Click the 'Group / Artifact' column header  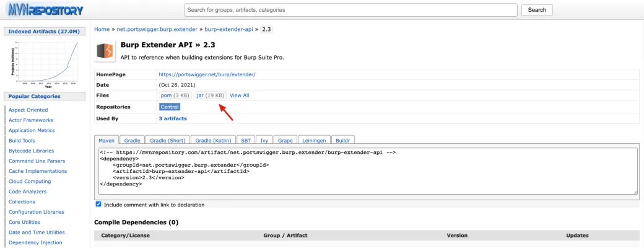285,236
